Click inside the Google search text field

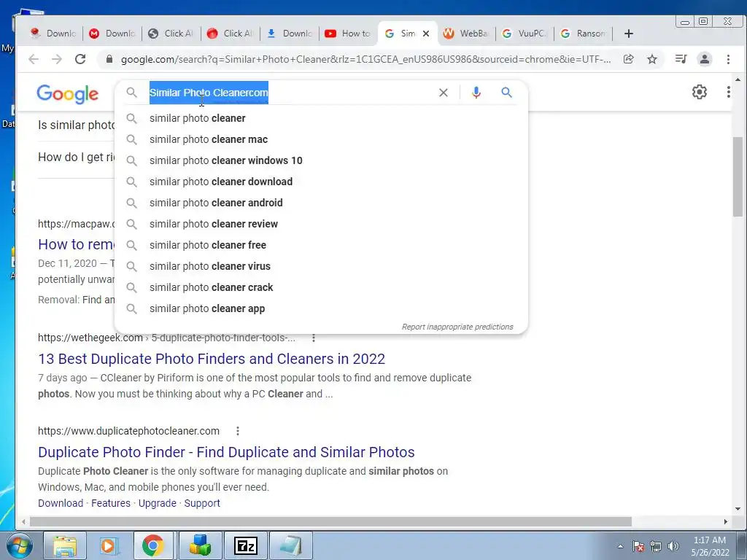290,93
